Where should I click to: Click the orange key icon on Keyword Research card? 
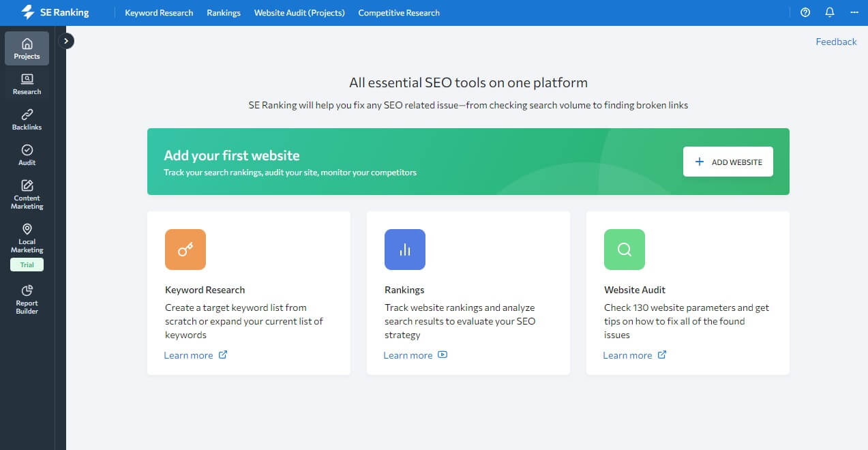click(x=185, y=250)
